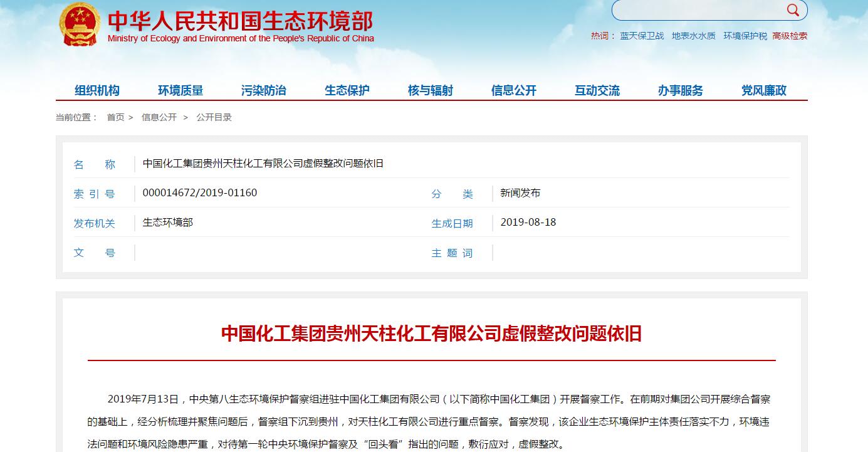The height and width of the screenshot is (452, 868).
Task: Select index number 000014672/2019-01160
Action: click(200, 192)
